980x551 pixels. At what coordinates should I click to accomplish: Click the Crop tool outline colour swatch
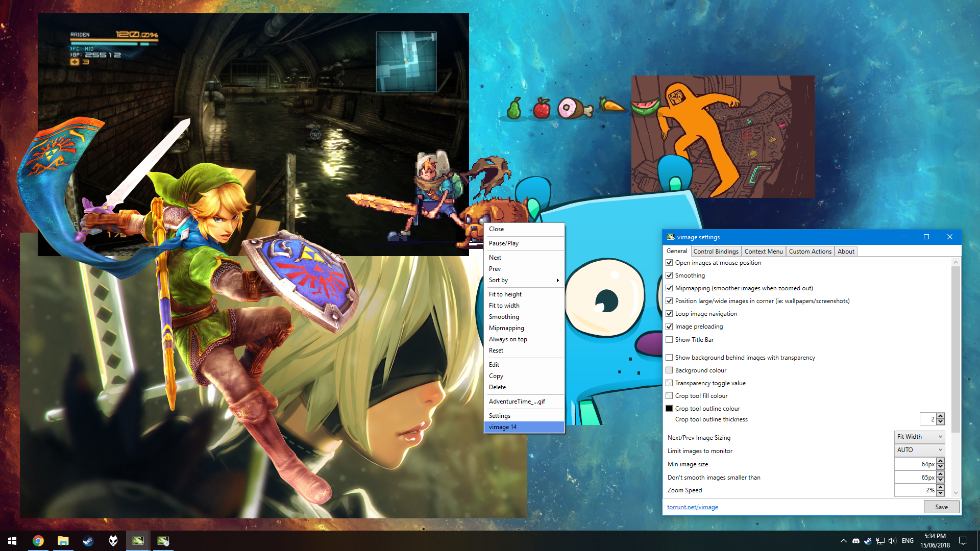(x=669, y=409)
